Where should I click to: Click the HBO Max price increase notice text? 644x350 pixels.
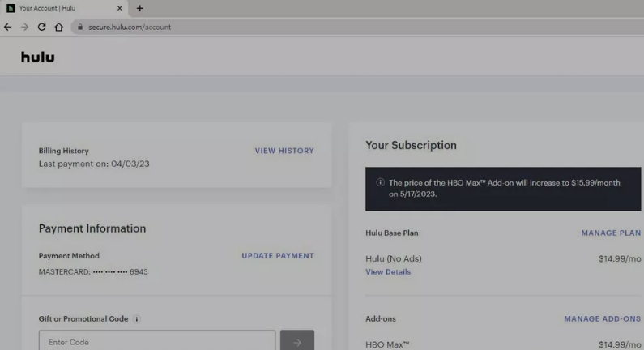coord(505,188)
